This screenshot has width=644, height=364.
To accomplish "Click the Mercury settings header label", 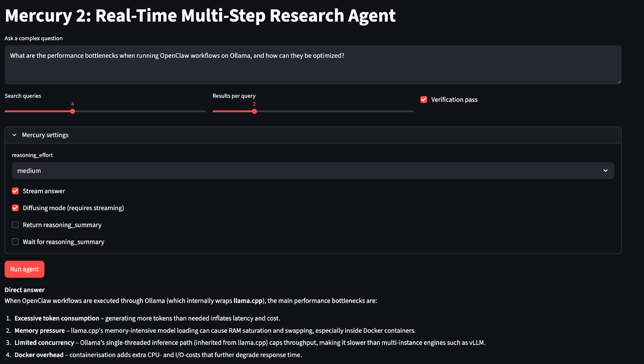I will [x=45, y=135].
